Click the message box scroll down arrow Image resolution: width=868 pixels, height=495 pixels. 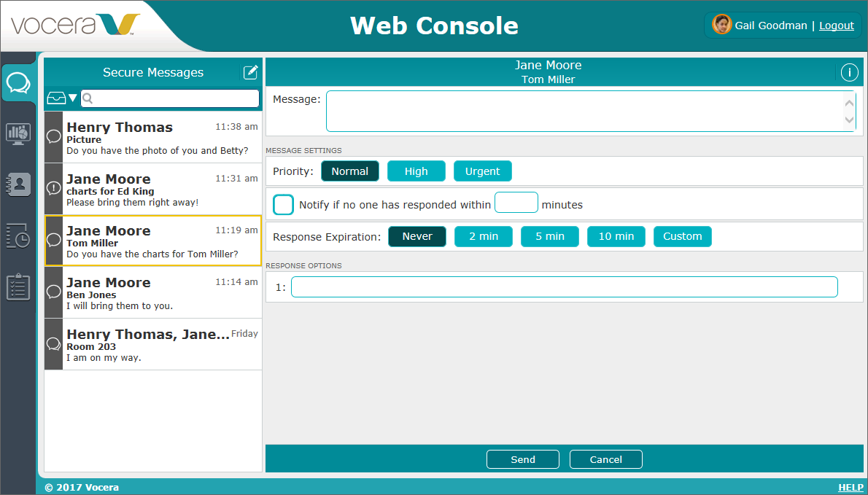(849, 120)
